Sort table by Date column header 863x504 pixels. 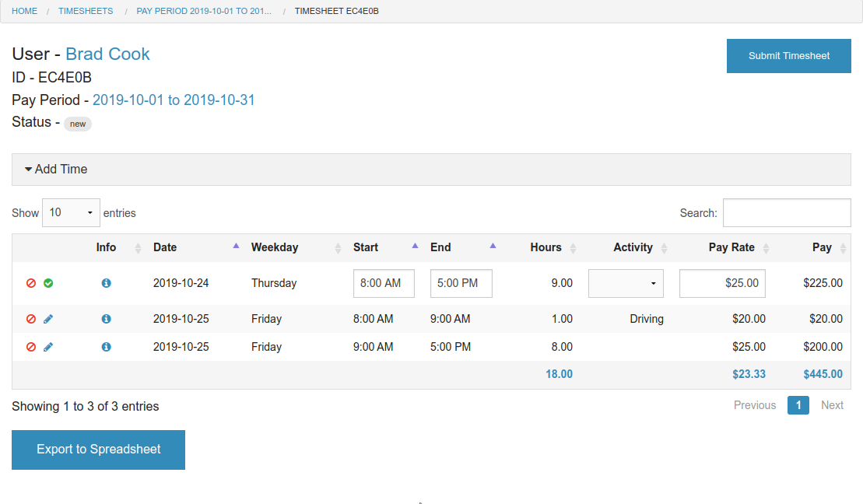coord(165,247)
